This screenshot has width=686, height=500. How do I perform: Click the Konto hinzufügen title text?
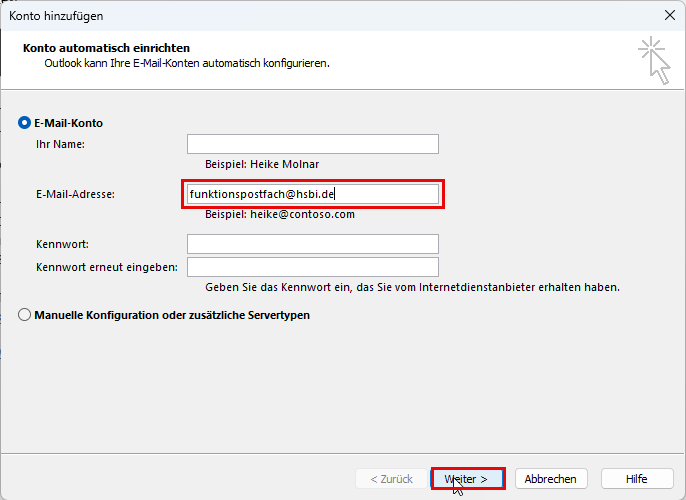coord(56,16)
